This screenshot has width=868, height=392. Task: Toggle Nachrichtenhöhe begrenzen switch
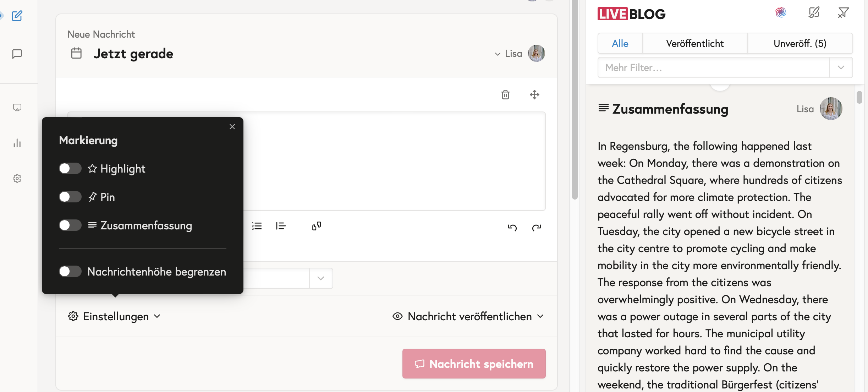(x=70, y=271)
